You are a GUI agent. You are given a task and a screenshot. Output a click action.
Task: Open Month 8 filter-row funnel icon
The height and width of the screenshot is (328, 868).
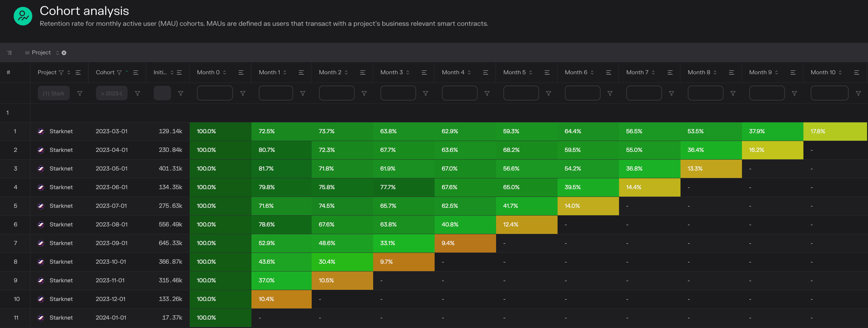tap(733, 93)
